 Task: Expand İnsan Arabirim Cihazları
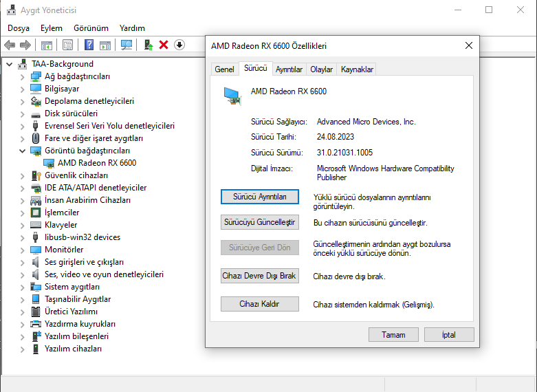22,200
